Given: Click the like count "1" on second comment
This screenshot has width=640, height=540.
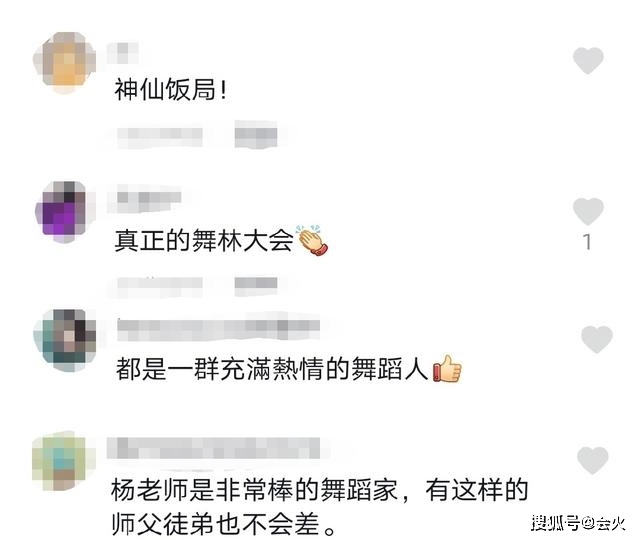Looking at the screenshot, I should pos(587,242).
